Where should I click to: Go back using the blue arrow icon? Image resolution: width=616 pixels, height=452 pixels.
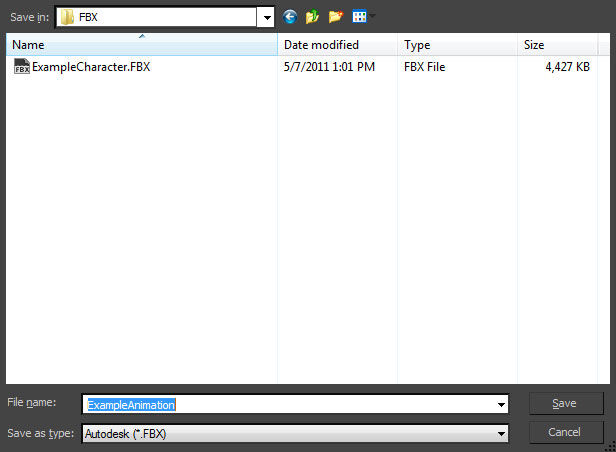pos(290,17)
